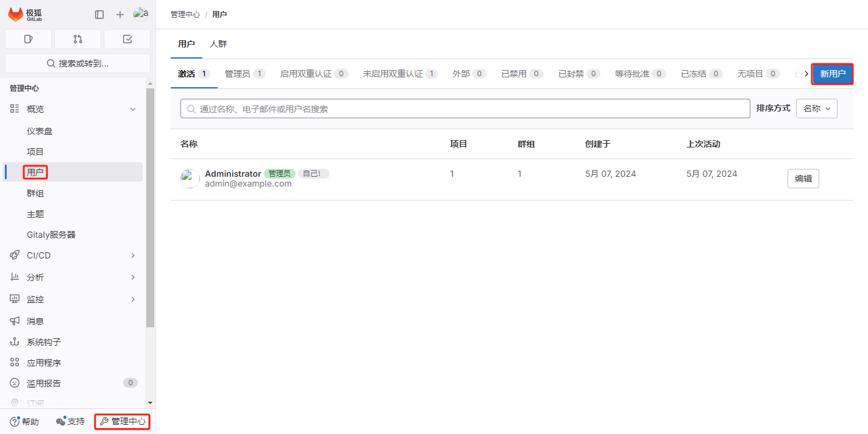Click the chevron to reveal more filter tabs
The width and height of the screenshot is (868, 434).
(x=807, y=73)
